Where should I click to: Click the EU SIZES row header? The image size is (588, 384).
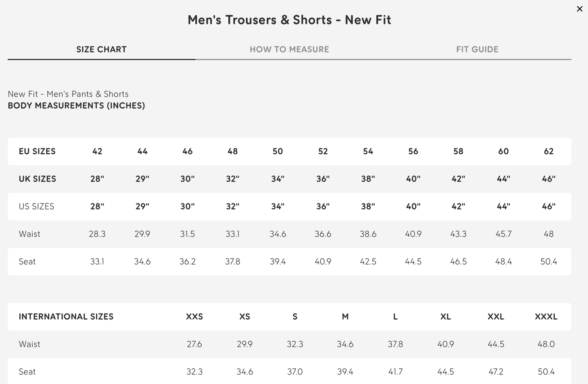click(x=37, y=151)
